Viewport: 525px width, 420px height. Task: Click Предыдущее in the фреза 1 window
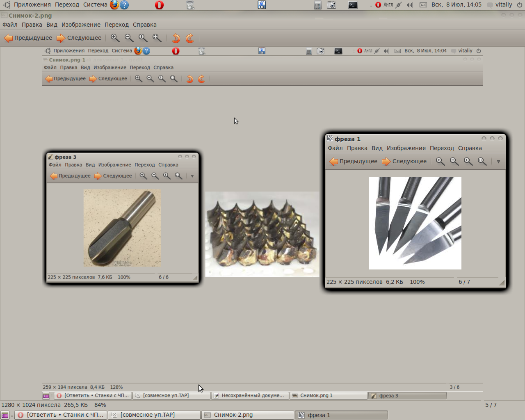point(353,162)
